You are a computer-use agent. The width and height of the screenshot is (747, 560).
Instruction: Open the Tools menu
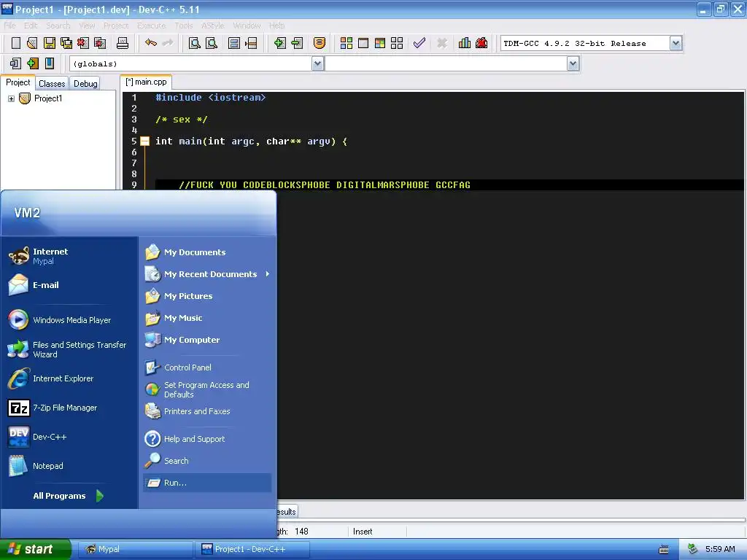click(x=183, y=26)
